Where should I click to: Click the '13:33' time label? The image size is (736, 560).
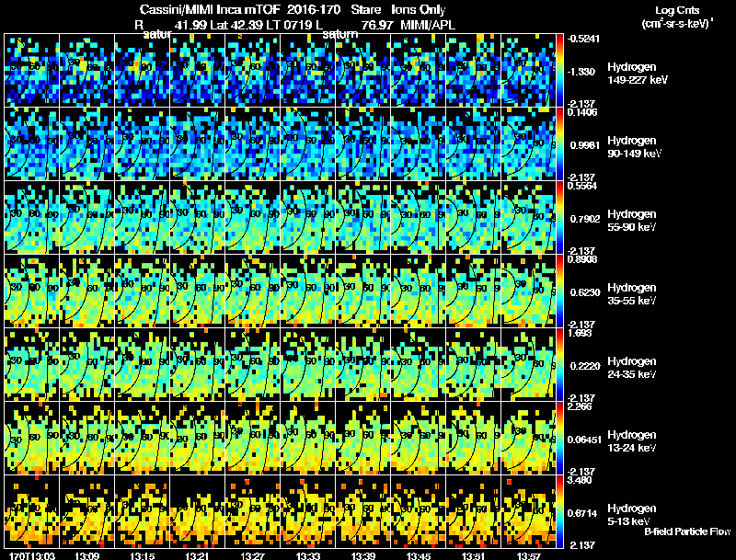308,555
